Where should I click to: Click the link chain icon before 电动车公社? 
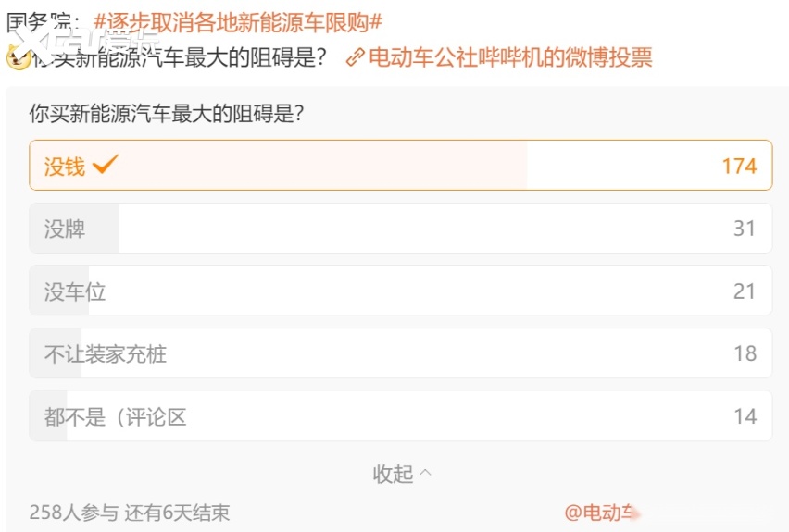(356, 57)
